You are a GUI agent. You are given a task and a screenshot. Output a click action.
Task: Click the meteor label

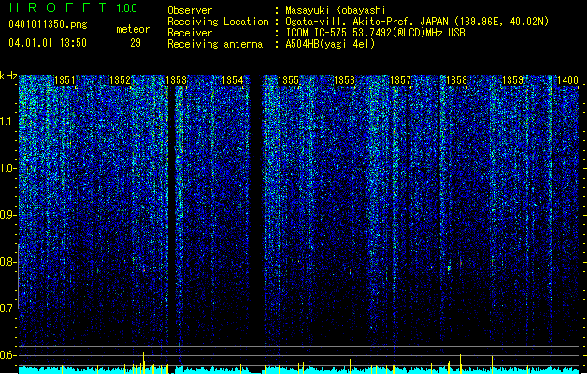coord(133,29)
